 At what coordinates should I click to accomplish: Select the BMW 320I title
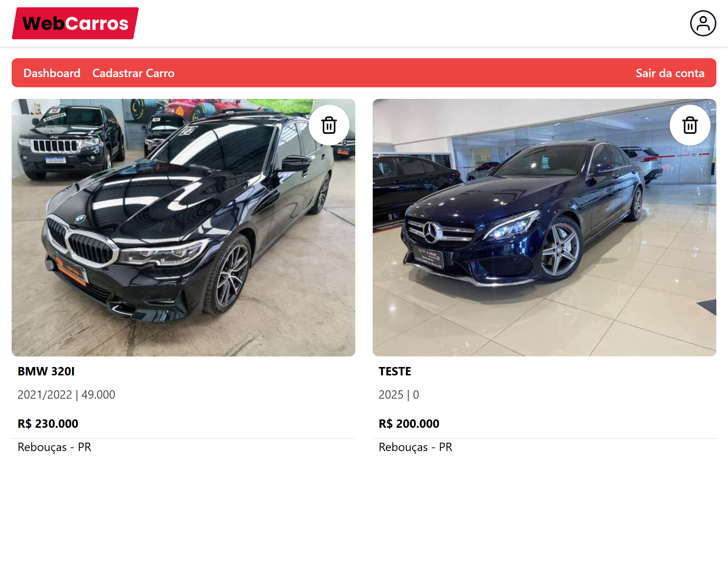click(46, 371)
